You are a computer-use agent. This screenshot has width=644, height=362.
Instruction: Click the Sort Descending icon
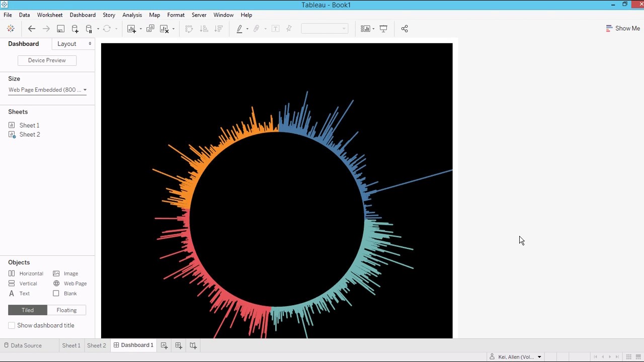(218, 29)
